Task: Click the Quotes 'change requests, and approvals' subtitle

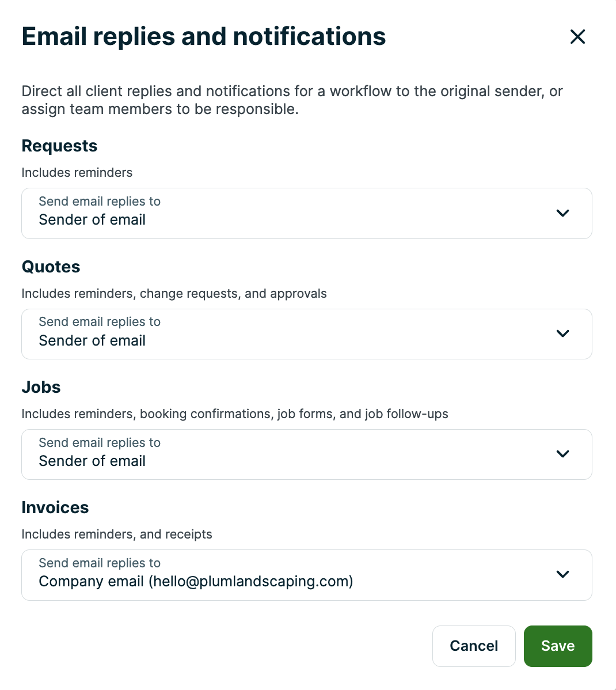Action: (x=233, y=294)
